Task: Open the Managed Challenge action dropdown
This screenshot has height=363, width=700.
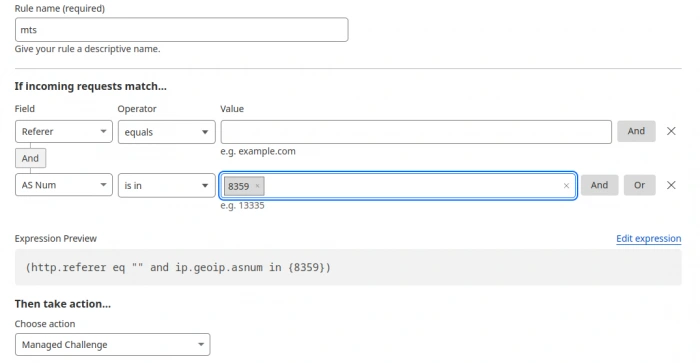Action: pyautogui.click(x=112, y=345)
